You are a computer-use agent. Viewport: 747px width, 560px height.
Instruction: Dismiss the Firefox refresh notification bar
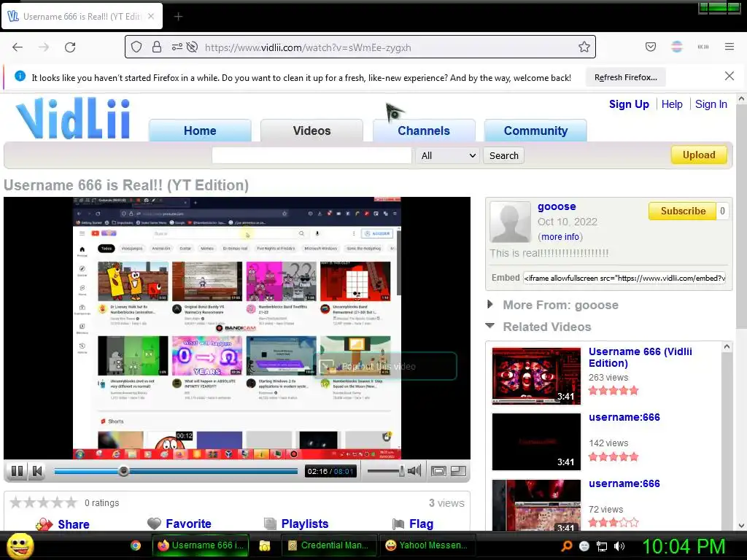729,76
